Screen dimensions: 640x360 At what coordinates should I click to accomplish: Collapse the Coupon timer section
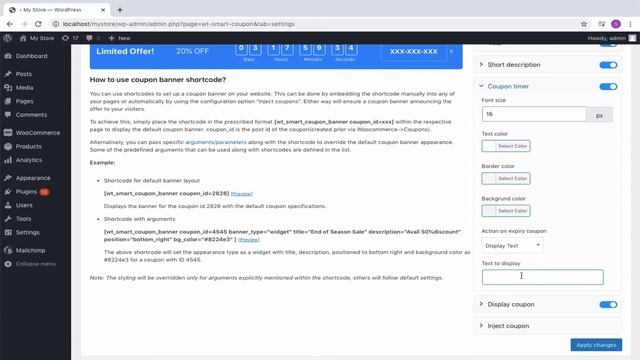(x=481, y=86)
